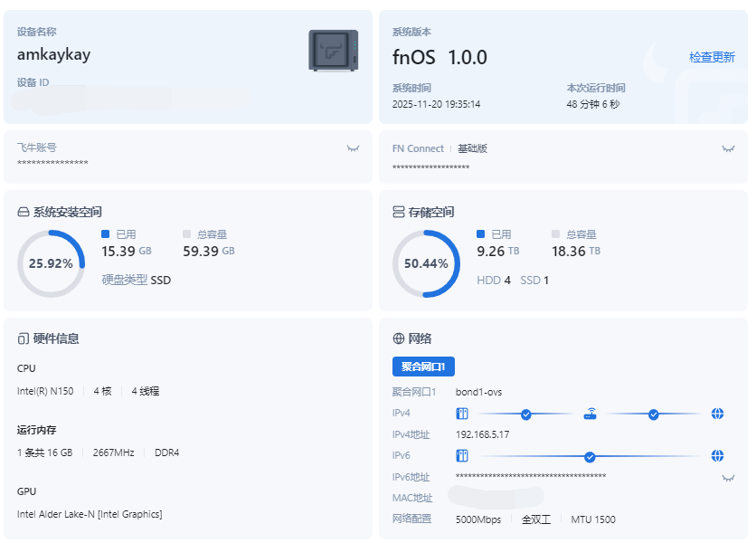Click the Wi-Fi router icon on the IPv4 path
756x543 pixels.
coord(591,412)
